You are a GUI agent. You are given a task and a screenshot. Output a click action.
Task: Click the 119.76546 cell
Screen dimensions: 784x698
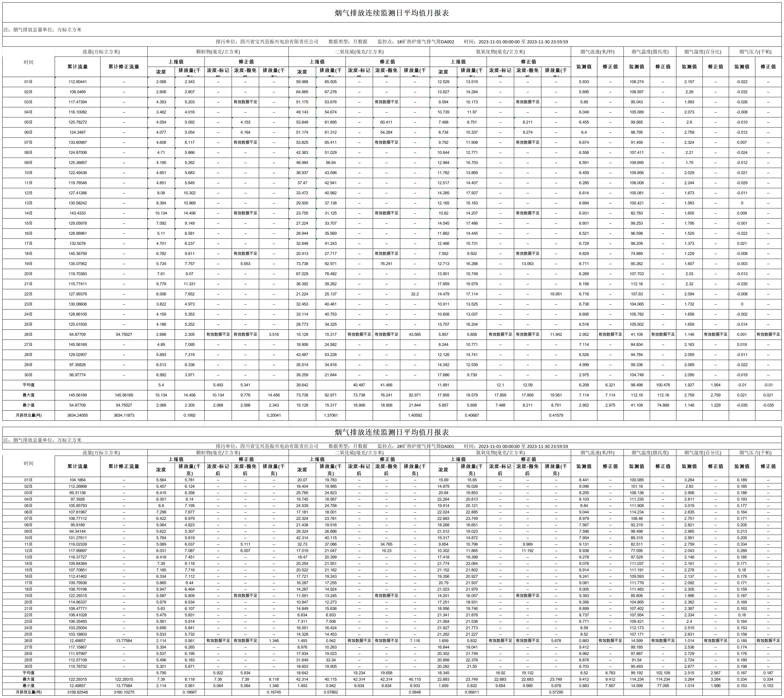pyautogui.click(x=77, y=183)
